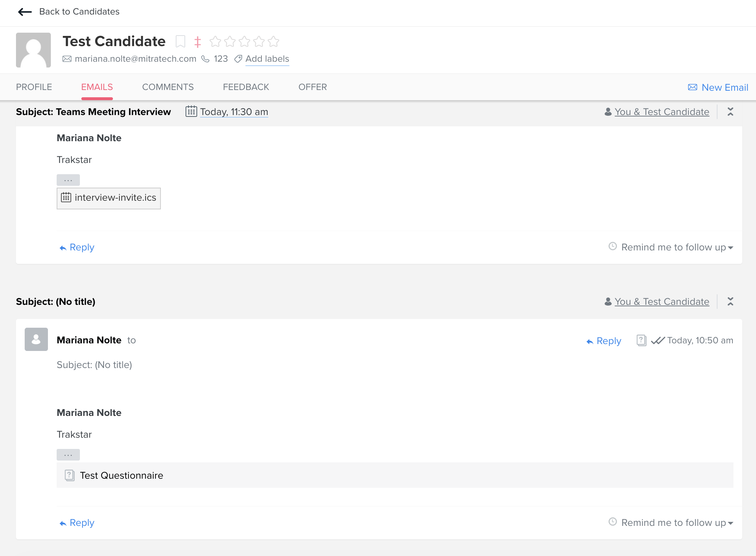The image size is (756, 556).
Task: Open the Add labels link
Action: [267, 59]
